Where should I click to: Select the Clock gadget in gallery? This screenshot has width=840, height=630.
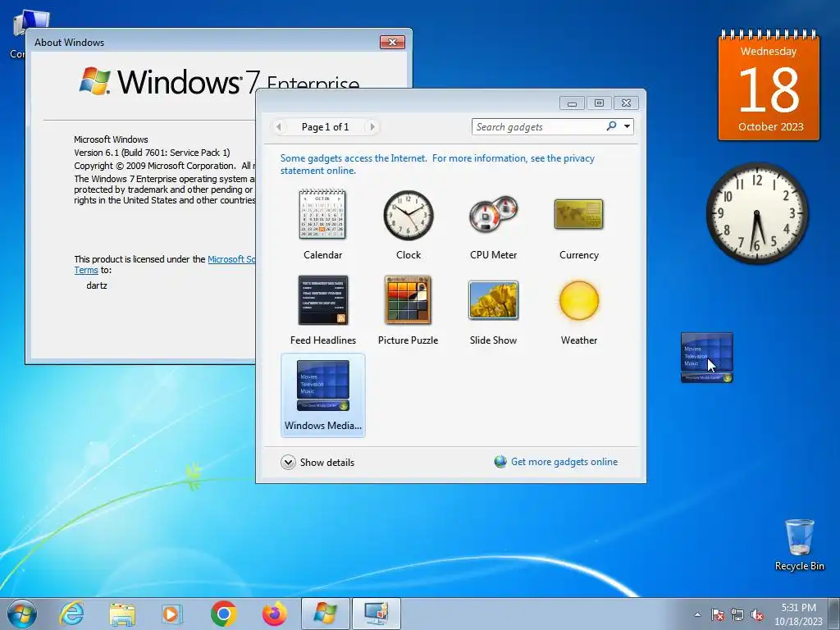pyautogui.click(x=409, y=216)
